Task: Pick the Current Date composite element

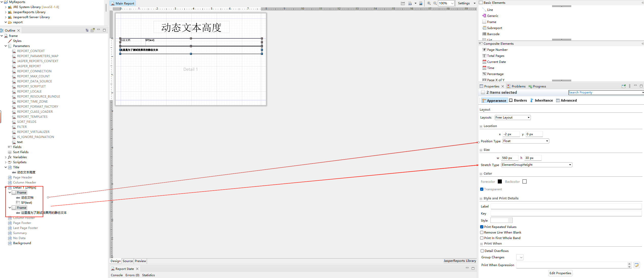Action: coord(496,62)
